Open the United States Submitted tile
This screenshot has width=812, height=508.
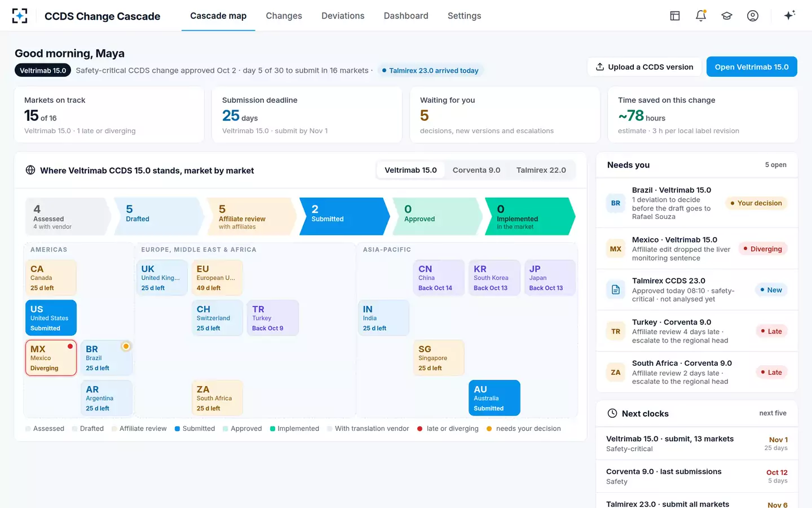(51, 318)
